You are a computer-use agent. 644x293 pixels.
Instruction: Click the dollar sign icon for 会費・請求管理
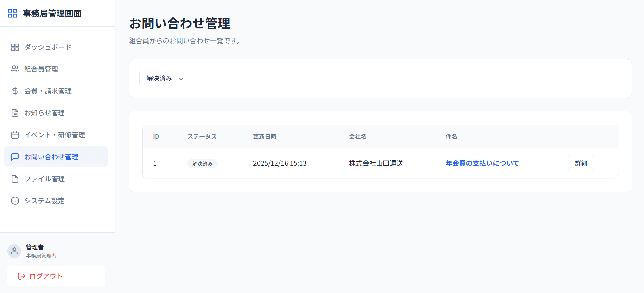[x=15, y=91]
